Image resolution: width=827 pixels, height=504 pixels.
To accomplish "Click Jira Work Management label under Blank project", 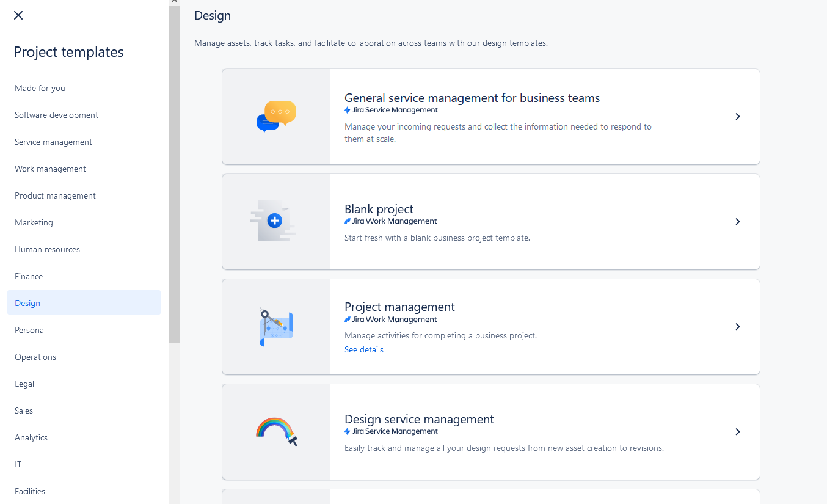I will click(x=391, y=221).
